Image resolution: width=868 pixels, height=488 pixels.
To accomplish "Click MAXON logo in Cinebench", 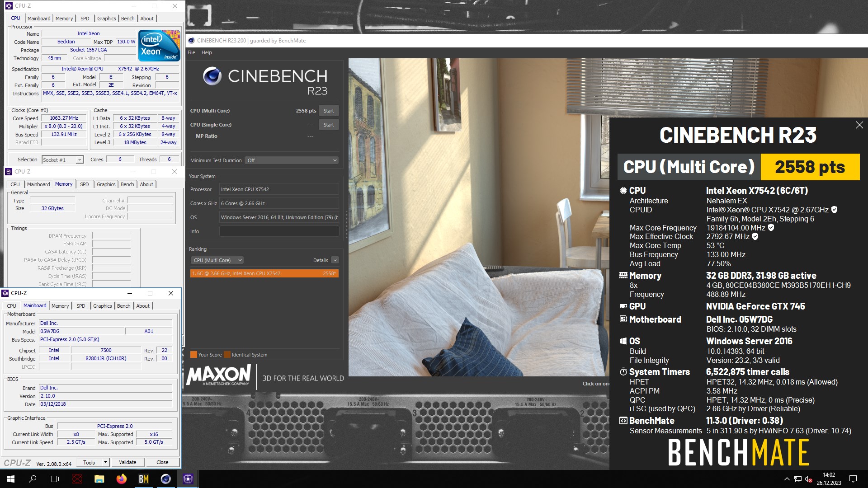I will coord(218,376).
